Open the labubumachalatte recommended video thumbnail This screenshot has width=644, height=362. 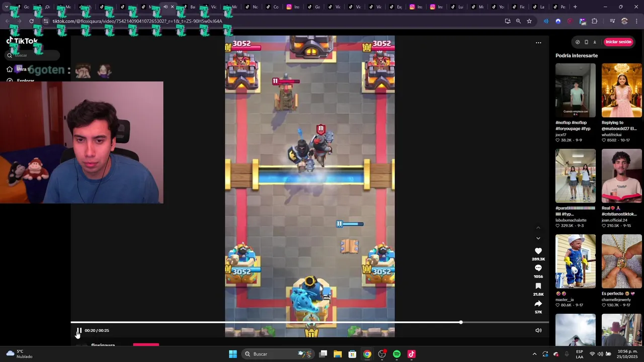click(575, 176)
